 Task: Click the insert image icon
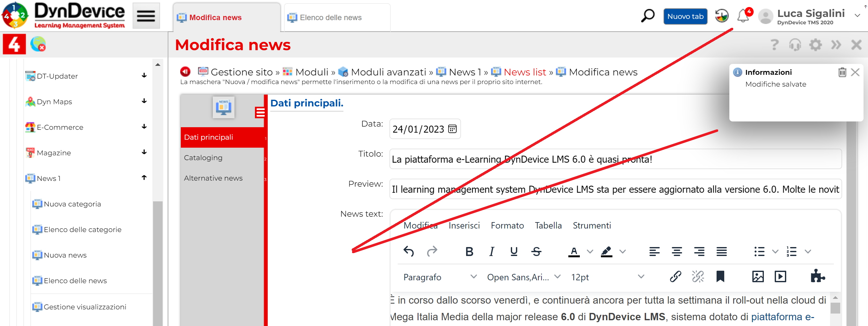(x=757, y=277)
